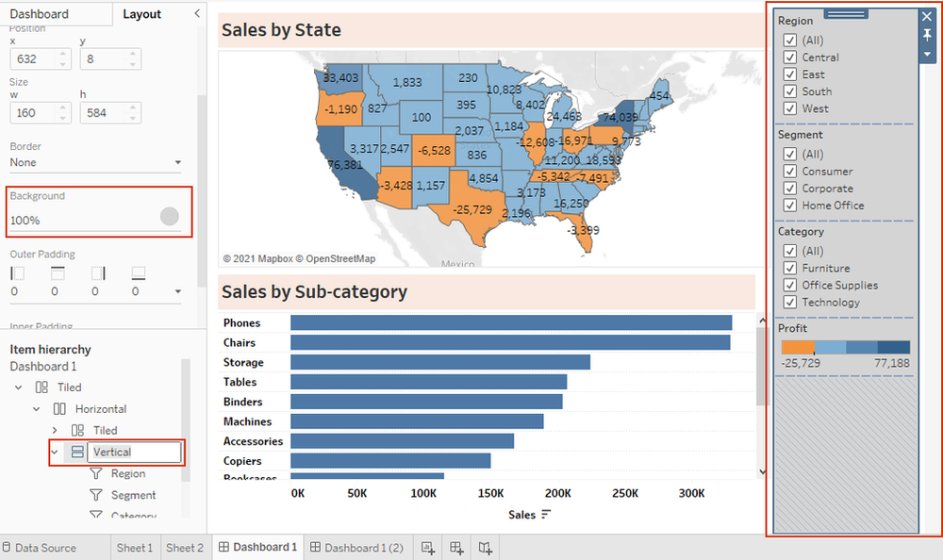Click the New Dashboard icon at the bottom

[x=456, y=548]
